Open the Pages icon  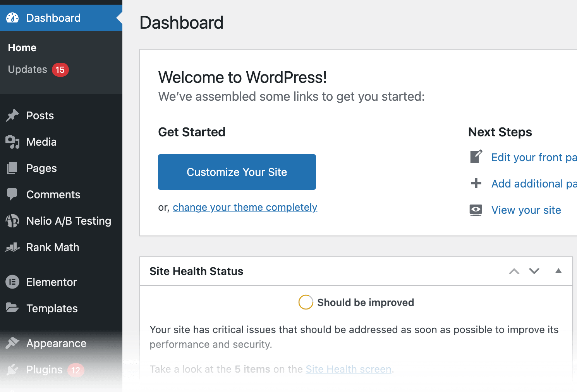[x=12, y=168]
